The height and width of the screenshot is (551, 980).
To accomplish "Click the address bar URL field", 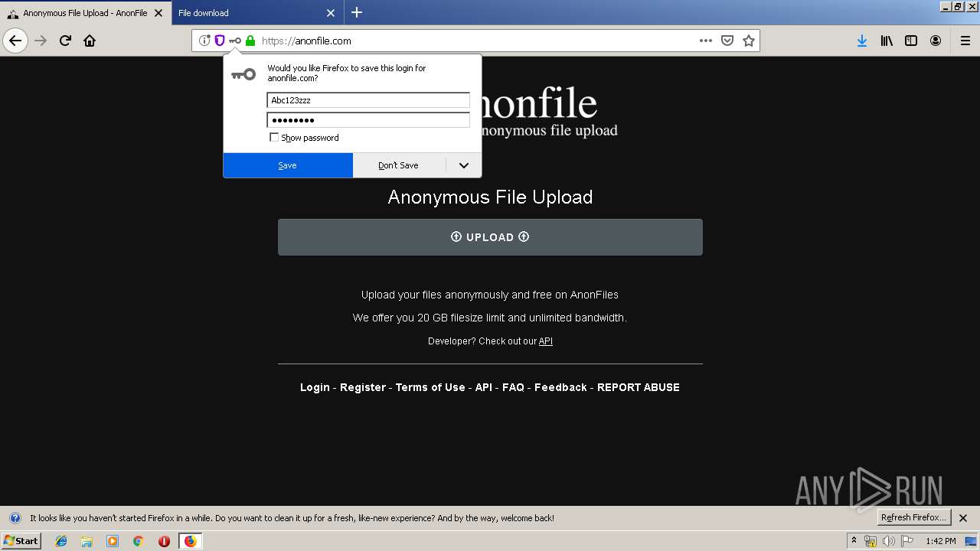I will 475,41.
